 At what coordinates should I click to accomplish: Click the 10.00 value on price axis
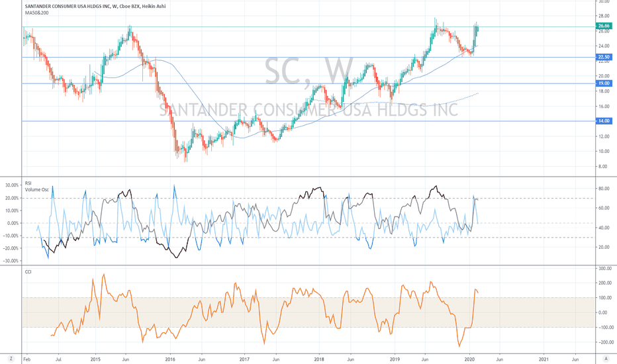pos(604,152)
